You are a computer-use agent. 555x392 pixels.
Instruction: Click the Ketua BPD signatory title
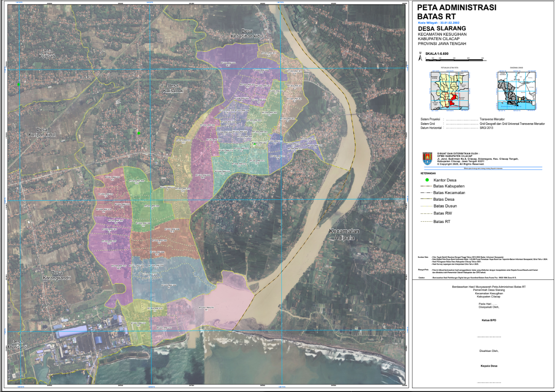click(x=489, y=321)
